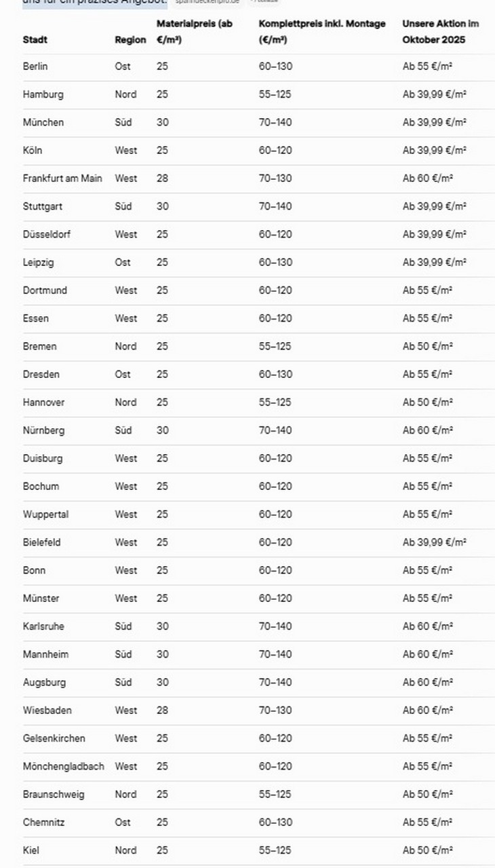Click the München city cell
The image size is (495, 868).
(43, 122)
